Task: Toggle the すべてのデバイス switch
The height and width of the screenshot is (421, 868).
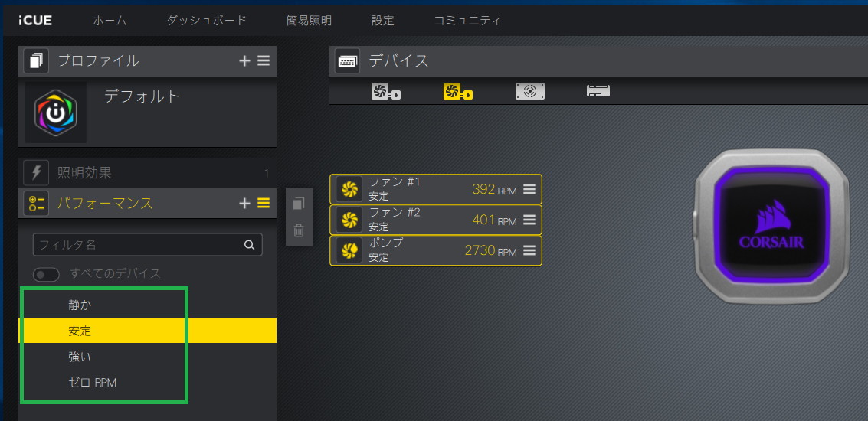Action: [47, 274]
